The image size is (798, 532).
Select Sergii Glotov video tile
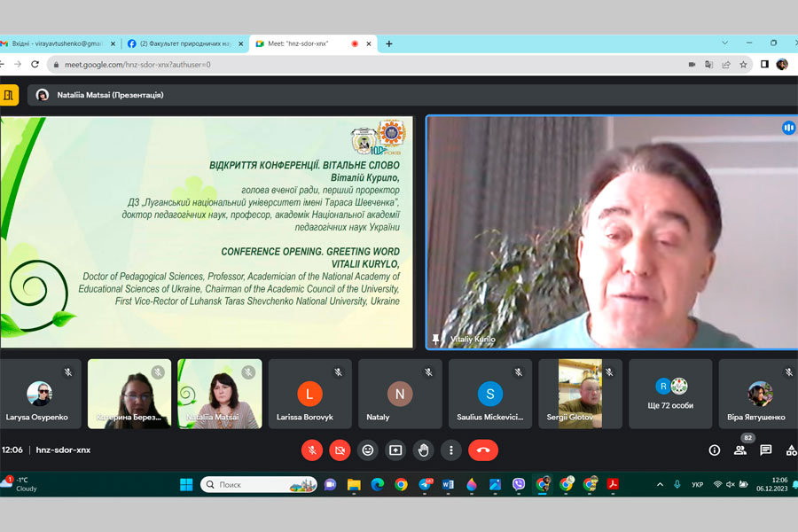(x=580, y=394)
